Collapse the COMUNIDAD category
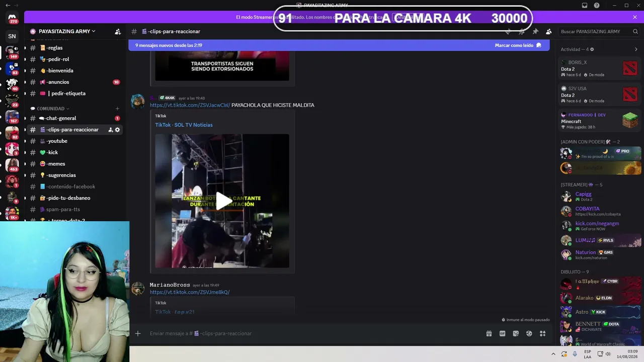The width and height of the screenshot is (644, 362). [x=50, y=109]
